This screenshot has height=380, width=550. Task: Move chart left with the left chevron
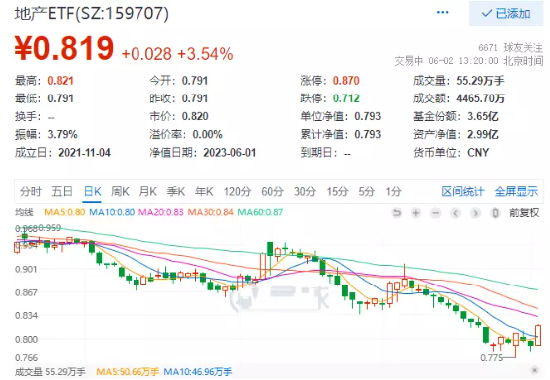click(x=455, y=213)
